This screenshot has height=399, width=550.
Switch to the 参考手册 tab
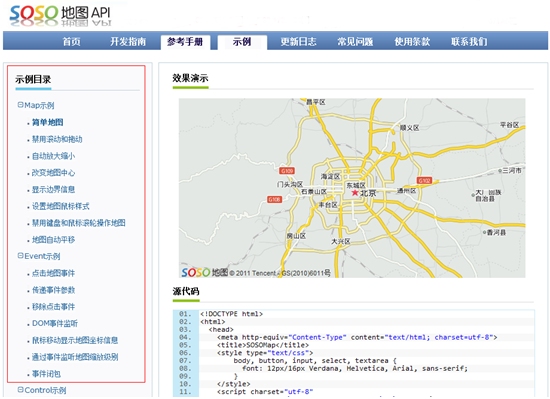[185, 42]
